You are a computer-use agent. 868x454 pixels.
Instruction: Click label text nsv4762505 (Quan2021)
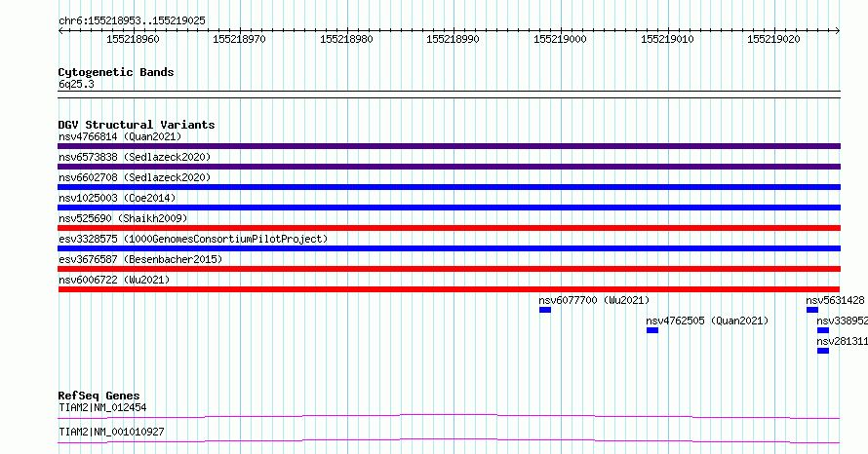pos(707,321)
